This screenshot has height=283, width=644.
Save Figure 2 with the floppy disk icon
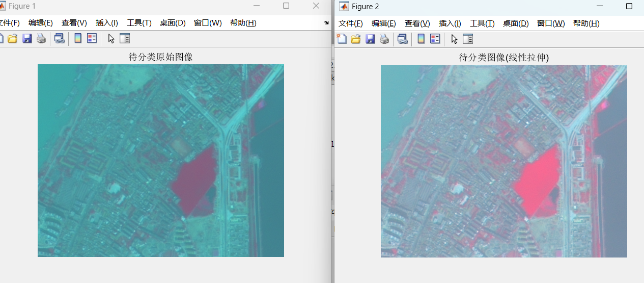point(370,39)
